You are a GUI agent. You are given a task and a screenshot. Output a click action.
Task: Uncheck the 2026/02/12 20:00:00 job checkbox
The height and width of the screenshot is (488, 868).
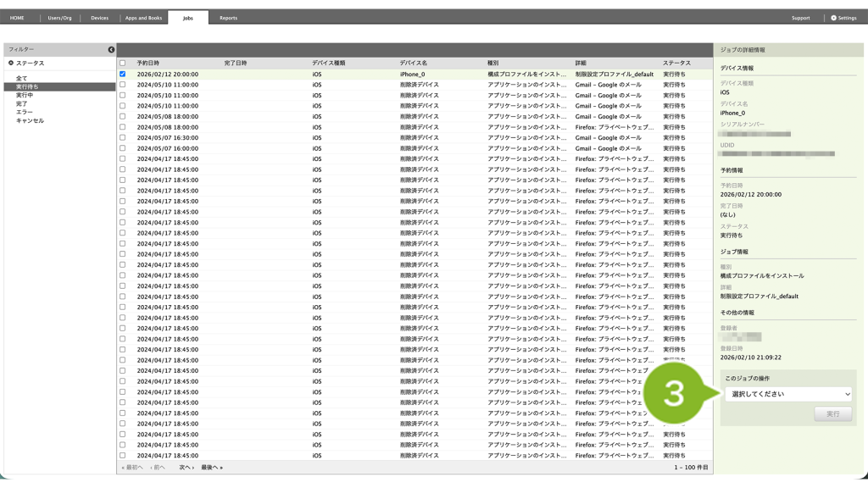pyautogui.click(x=123, y=75)
